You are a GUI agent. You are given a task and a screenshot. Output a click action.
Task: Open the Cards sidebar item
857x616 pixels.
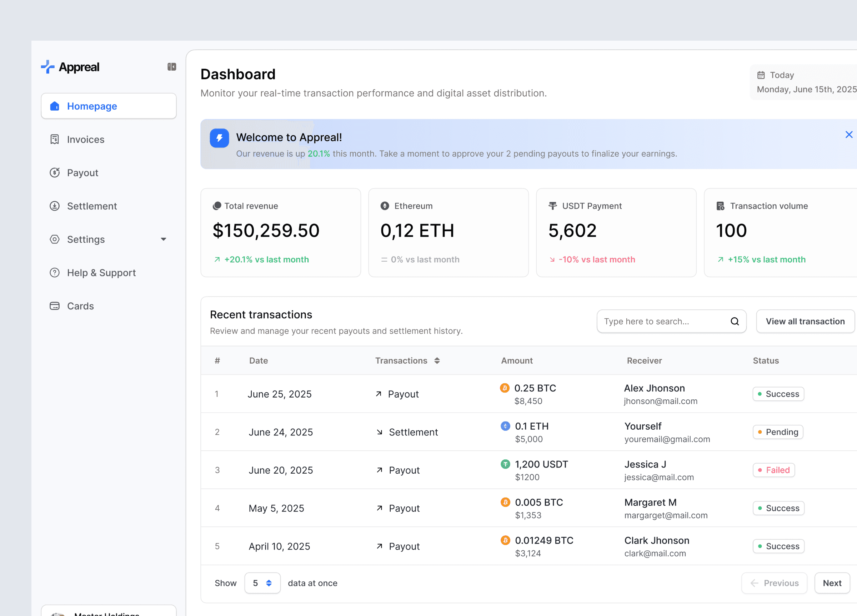point(80,306)
